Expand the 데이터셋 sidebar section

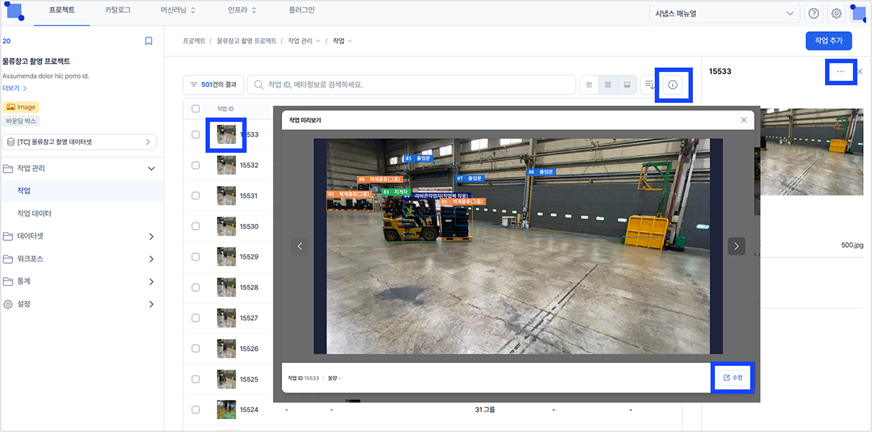click(151, 236)
